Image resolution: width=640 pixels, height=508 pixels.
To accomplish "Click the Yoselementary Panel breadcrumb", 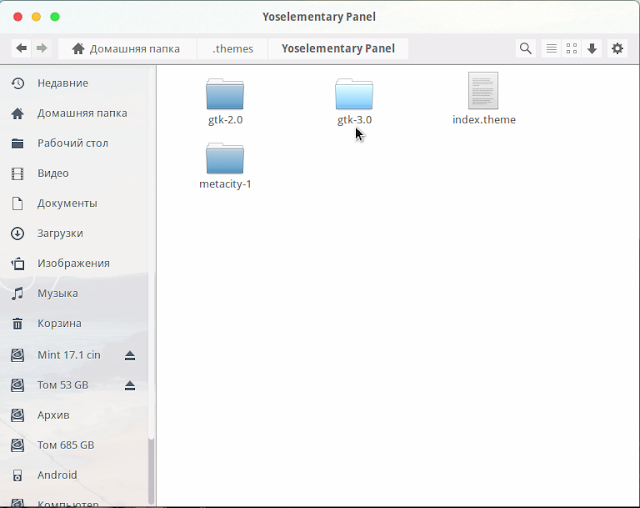I will click(338, 49).
